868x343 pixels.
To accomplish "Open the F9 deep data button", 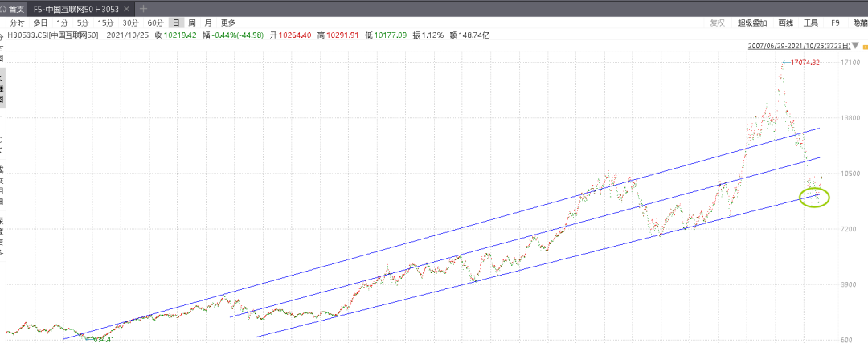I will point(835,22).
